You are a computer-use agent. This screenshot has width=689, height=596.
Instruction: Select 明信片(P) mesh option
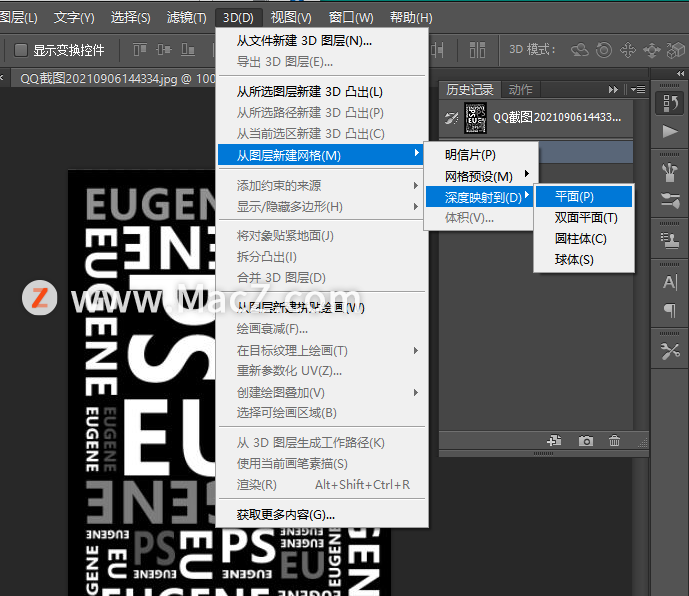481,155
